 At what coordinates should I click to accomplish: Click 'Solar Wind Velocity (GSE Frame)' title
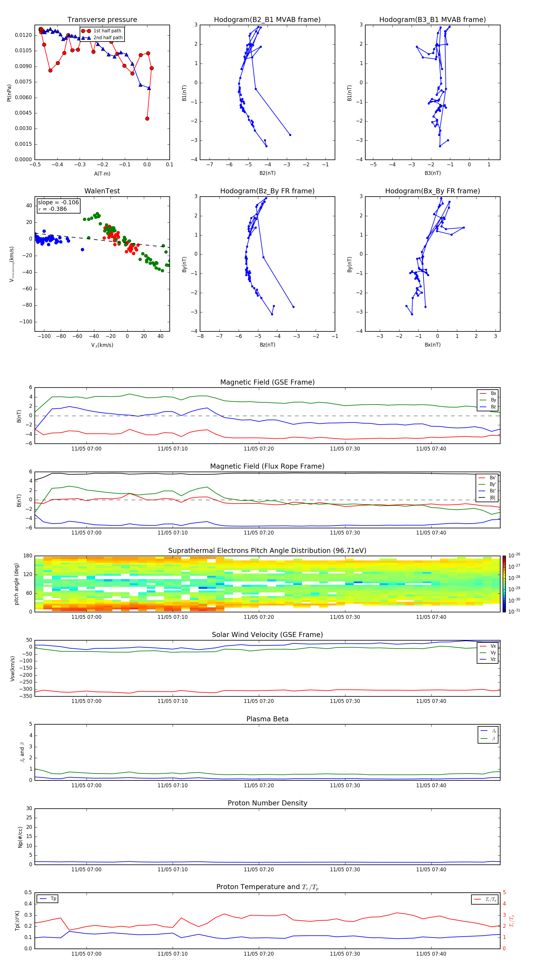pos(267,635)
